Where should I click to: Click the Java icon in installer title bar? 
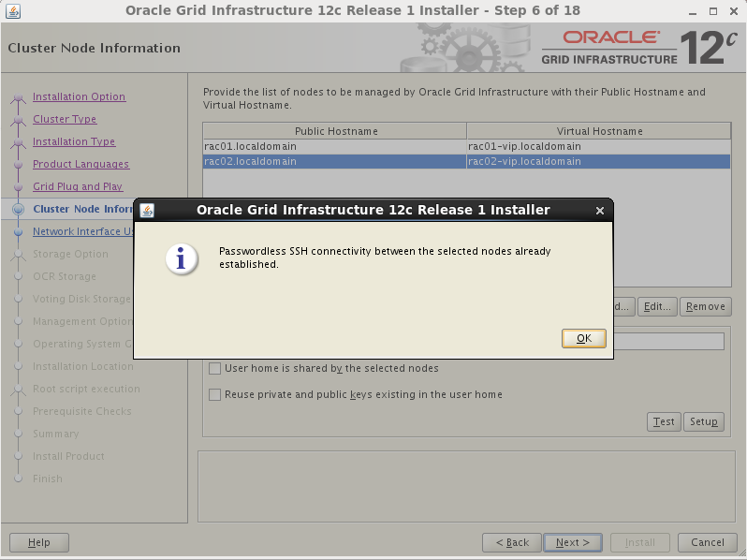click(x=13, y=11)
